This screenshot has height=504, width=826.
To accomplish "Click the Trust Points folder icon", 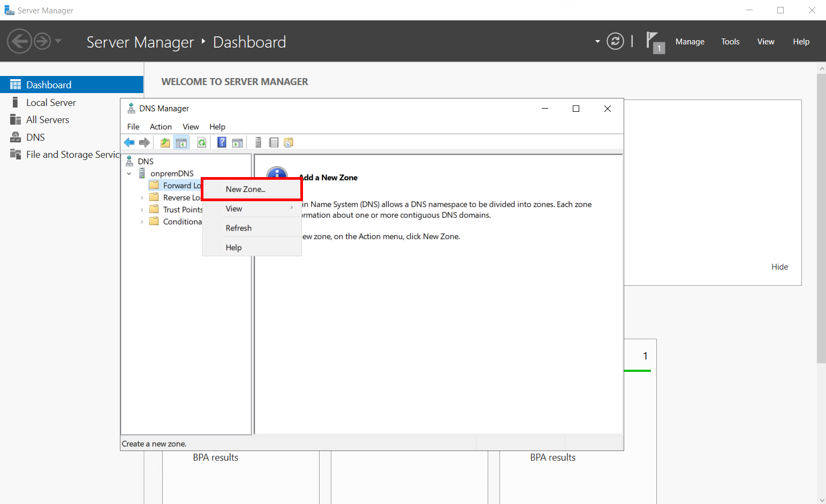I will (x=154, y=209).
